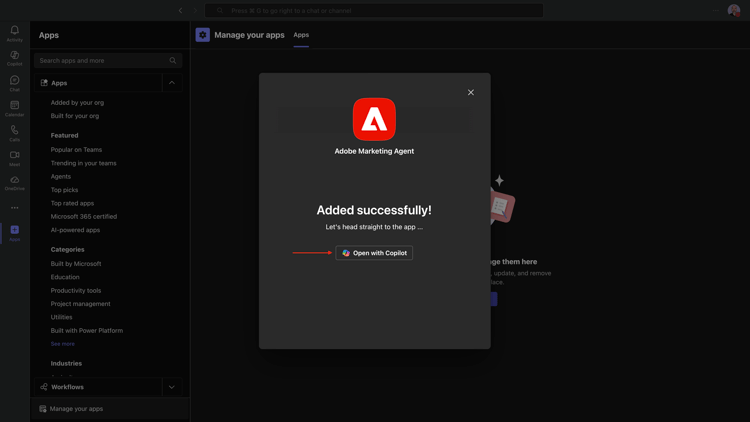Image resolution: width=750 pixels, height=422 pixels.
Task: Open the Calendar icon in sidebar
Action: 14,108
